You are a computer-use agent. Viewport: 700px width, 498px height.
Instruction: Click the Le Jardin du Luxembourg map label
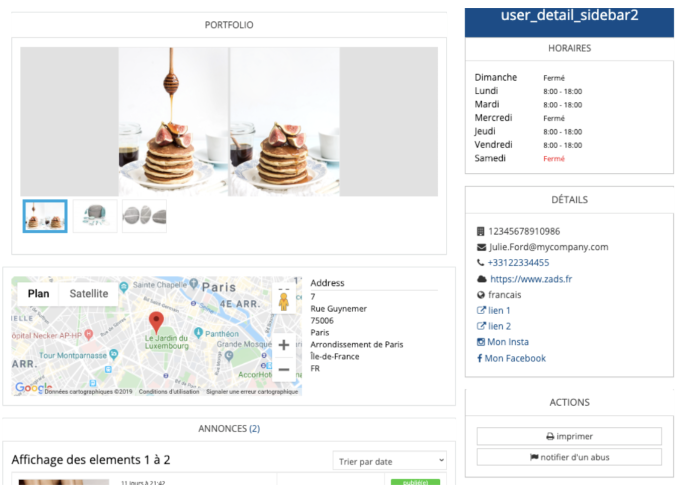(x=167, y=342)
